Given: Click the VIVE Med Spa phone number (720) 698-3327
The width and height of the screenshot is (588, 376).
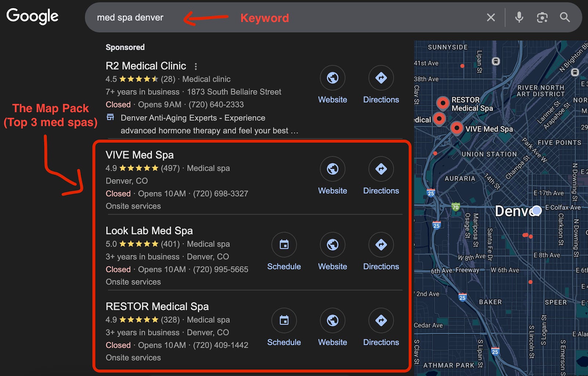Looking at the screenshot, I should 220,194.
